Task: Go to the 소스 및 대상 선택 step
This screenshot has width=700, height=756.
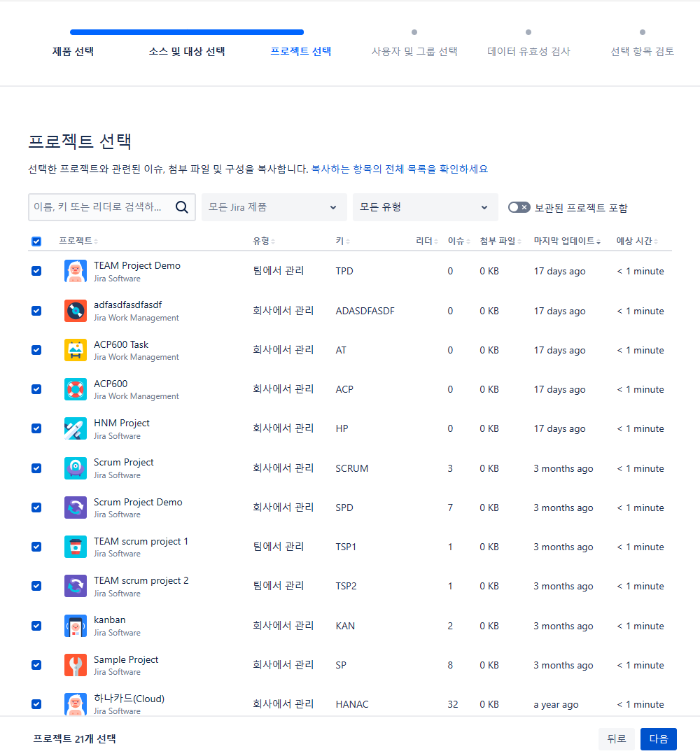Action: pos(187,51)
